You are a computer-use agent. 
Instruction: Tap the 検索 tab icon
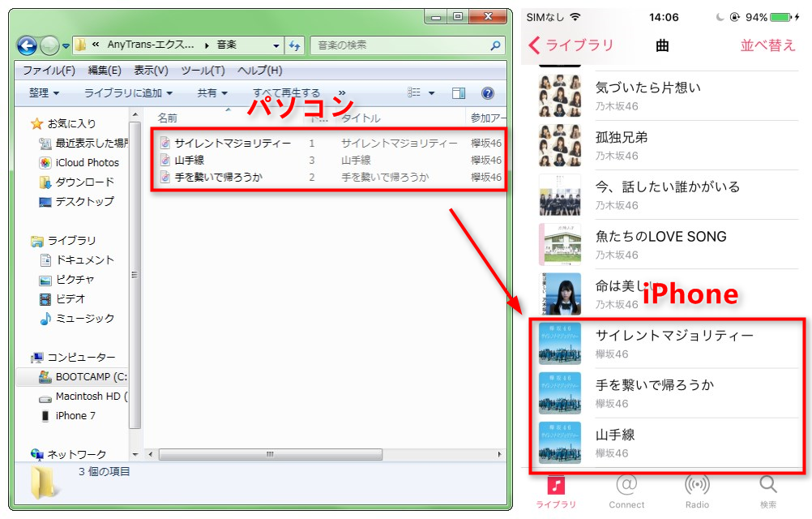768,485
